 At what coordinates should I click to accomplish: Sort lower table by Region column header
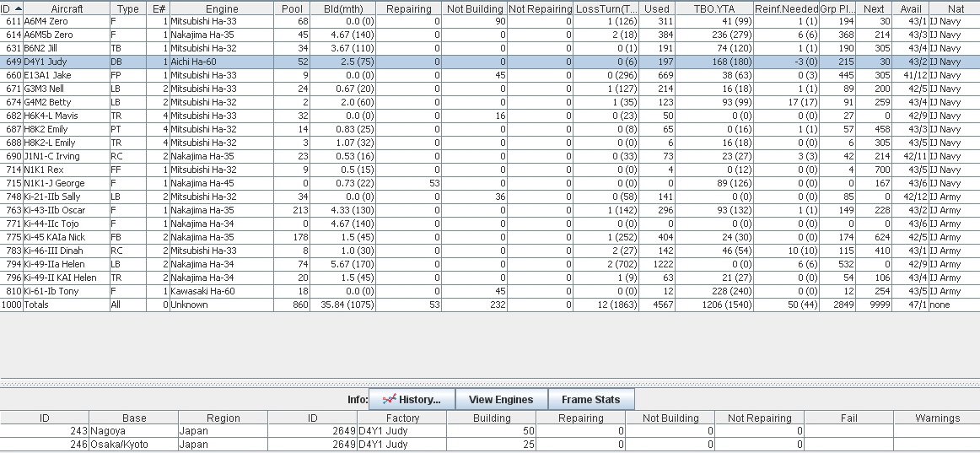223,418
